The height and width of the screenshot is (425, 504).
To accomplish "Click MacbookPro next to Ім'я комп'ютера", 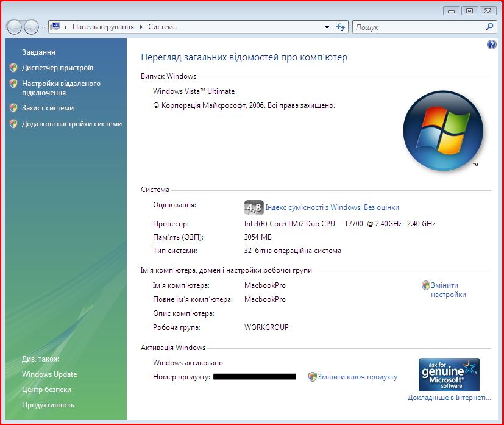I will (x=265, y=285).
